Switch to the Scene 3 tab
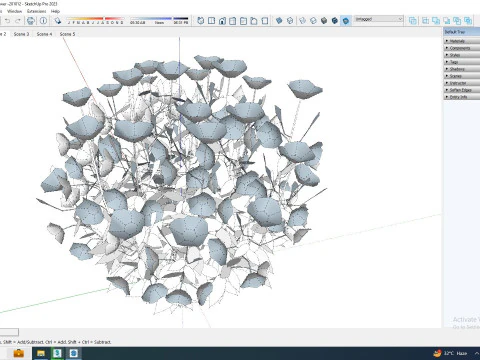 [21, 34]
